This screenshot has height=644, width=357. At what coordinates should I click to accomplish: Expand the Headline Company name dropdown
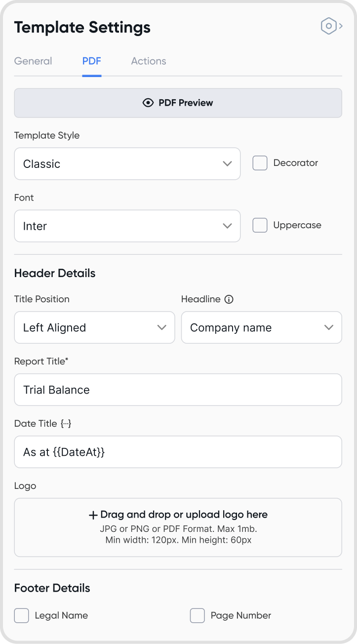coord(261,327)
